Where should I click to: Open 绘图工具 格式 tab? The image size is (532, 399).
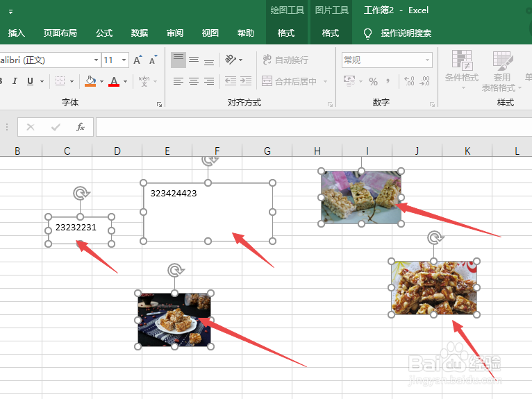coord(286,33)
